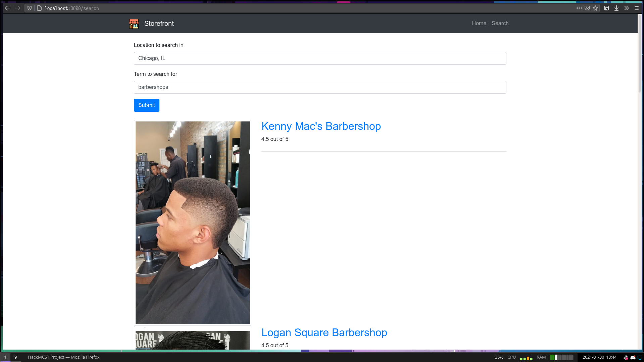Open the Downloads arrow icon
644x362 pixels.
(616, 8)
